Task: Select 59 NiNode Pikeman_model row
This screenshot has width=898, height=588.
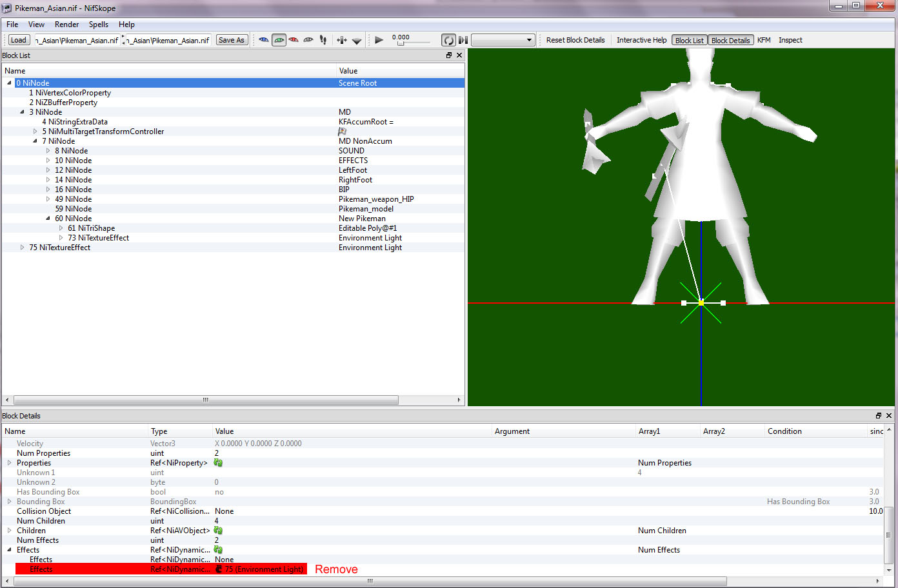Action: pyautogui.click(x=233, y=209)
